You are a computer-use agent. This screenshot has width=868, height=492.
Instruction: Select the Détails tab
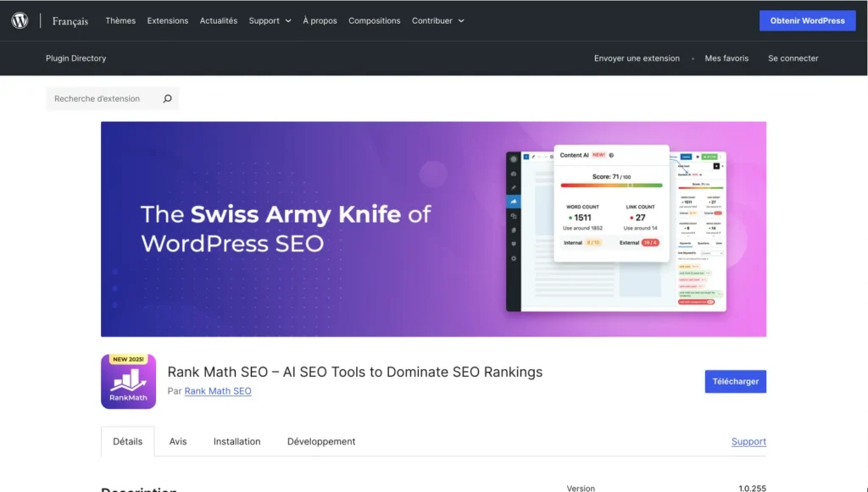tap(127, 441)
